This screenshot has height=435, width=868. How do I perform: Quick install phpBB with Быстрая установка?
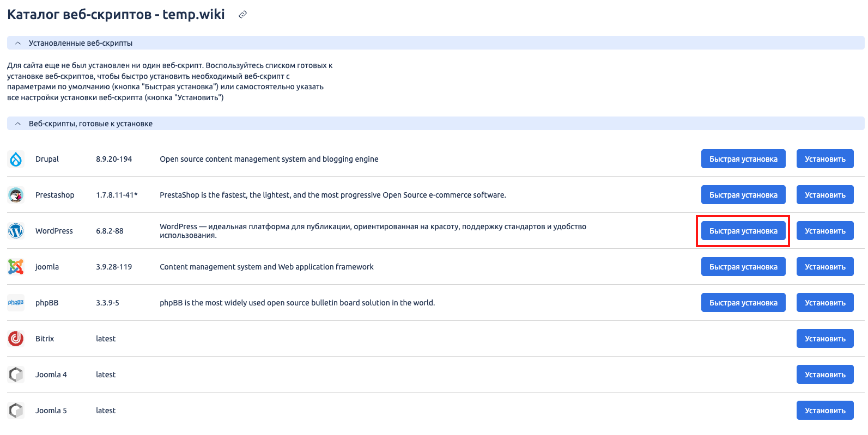click(743, 303)
